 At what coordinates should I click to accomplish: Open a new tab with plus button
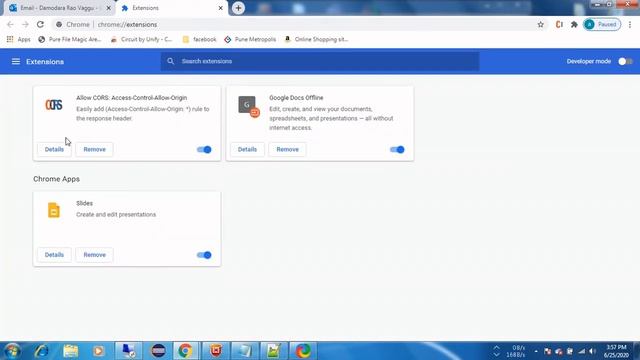(238, 8)
